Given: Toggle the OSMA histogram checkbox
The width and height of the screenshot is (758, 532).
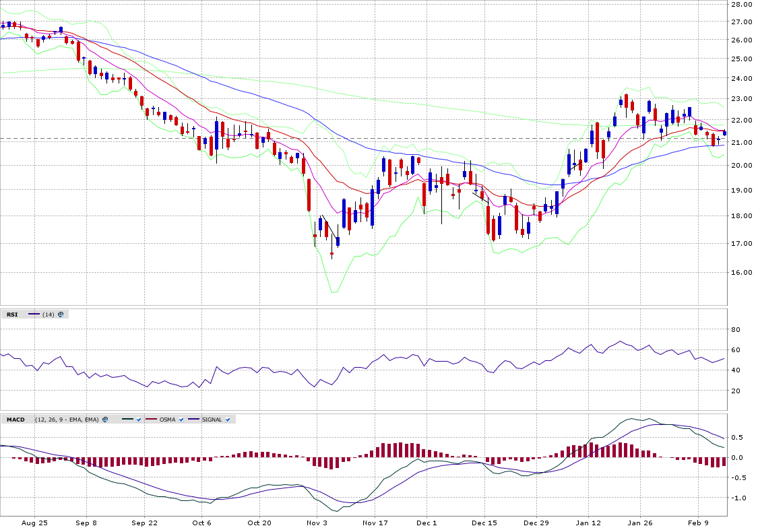Looking at the screenshot, I should click(x=181, y=420).
